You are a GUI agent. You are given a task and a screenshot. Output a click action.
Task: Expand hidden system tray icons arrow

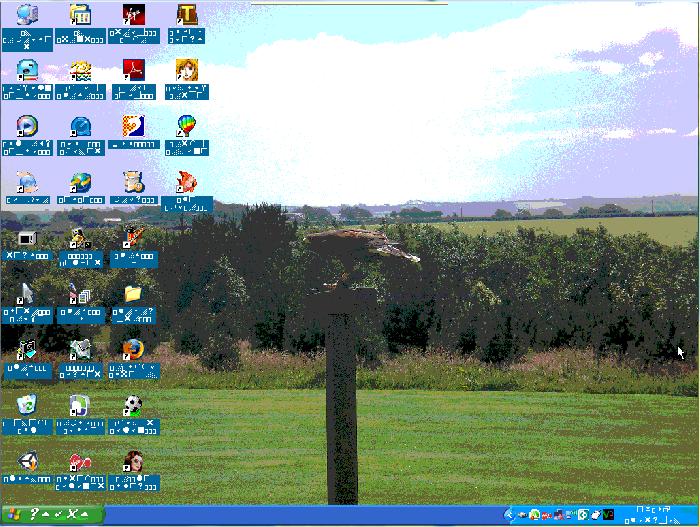click(509, 516)
